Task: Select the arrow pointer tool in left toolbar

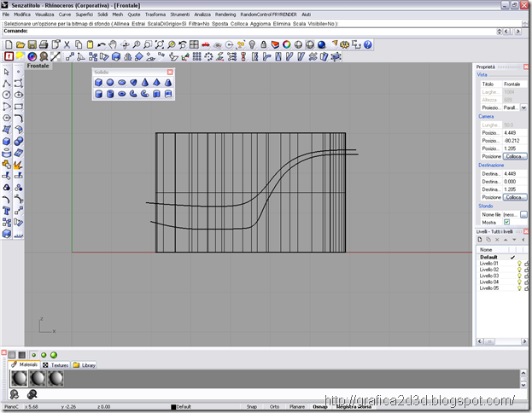Action: click(x=7, y=72)
